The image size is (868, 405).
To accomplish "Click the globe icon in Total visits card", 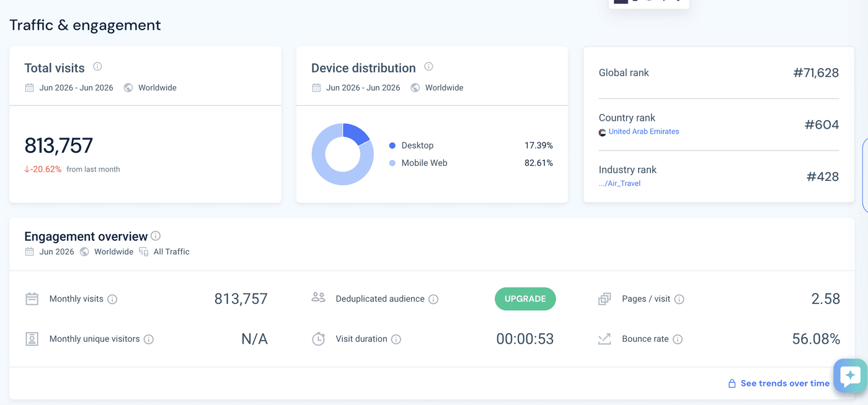I will click(128, 87).
